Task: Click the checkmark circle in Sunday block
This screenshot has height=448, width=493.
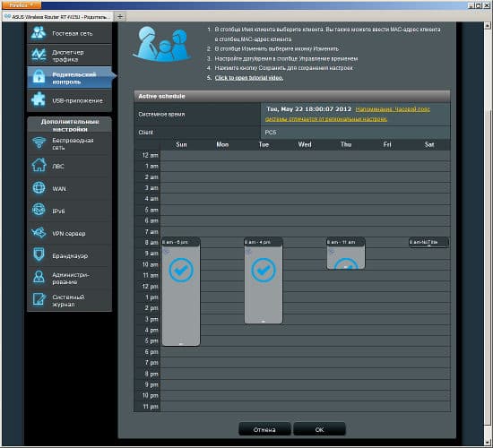Action: (x=181, y=270)
